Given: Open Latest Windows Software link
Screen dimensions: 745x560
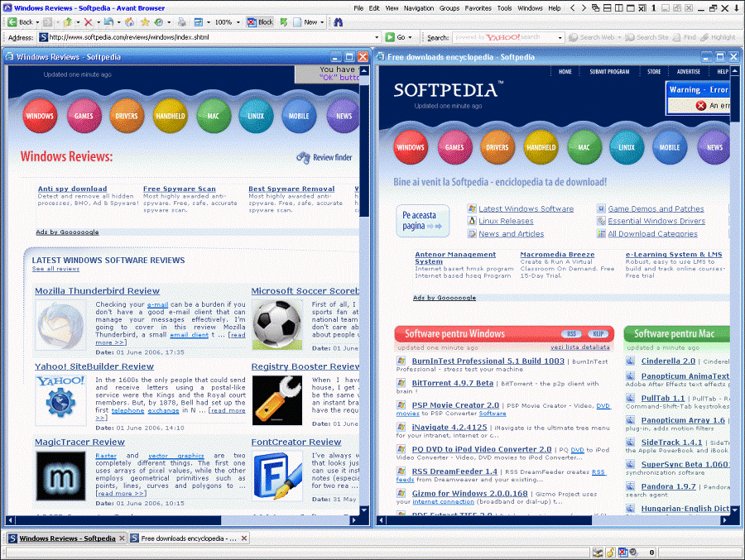Looking at the screenshot, I should 526,208.
